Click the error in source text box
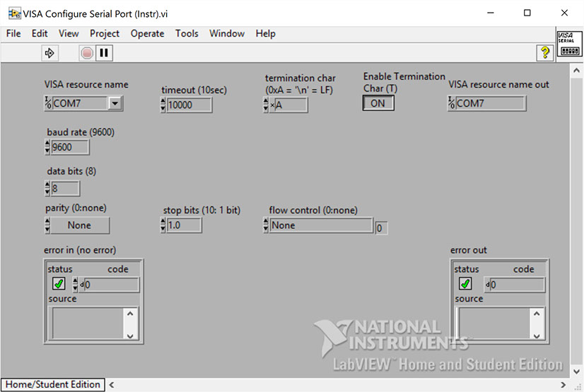The height and width of the screenshot is (392, 584). coord(88,323)
